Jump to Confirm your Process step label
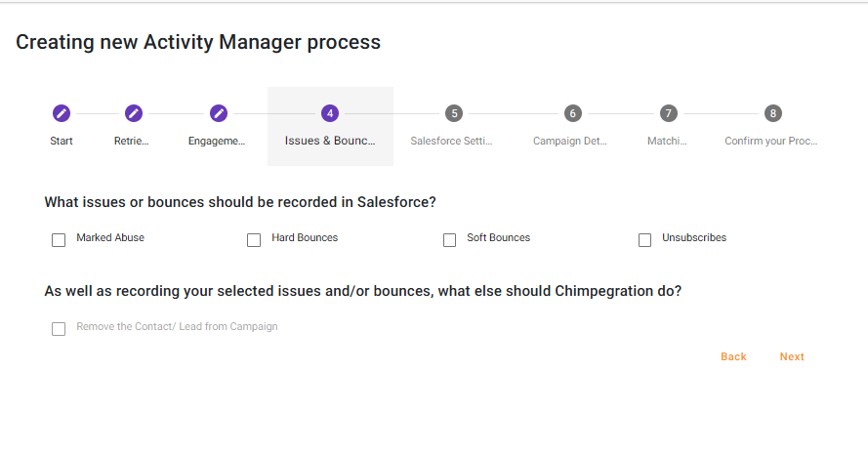868x455 pixels. [x=771, y=141]
